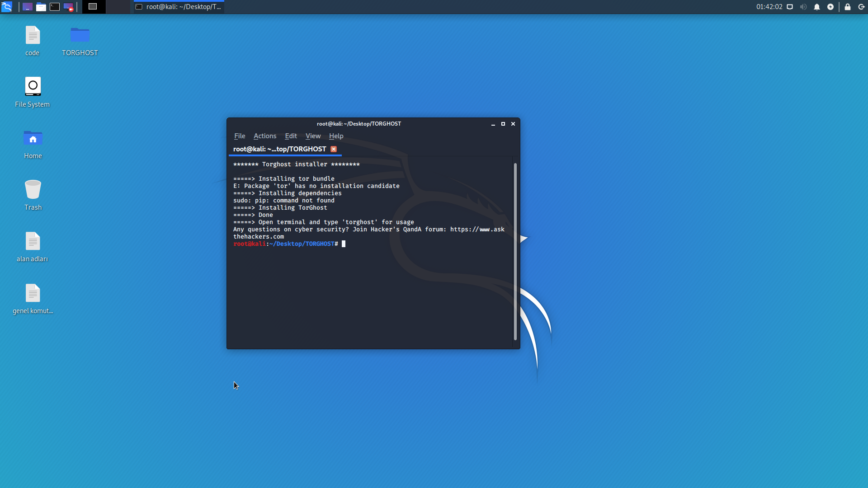This screenshot has height=488, width=868.
Task: Select the alan adları file icon
Action: point(33,247)
